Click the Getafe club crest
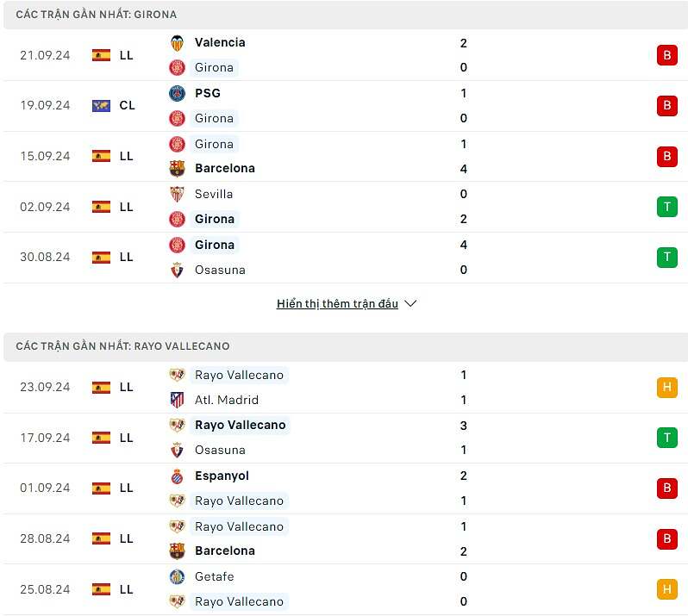Viewport: 688px width, 616px height. pyautogui.click(x=177, y=576)
